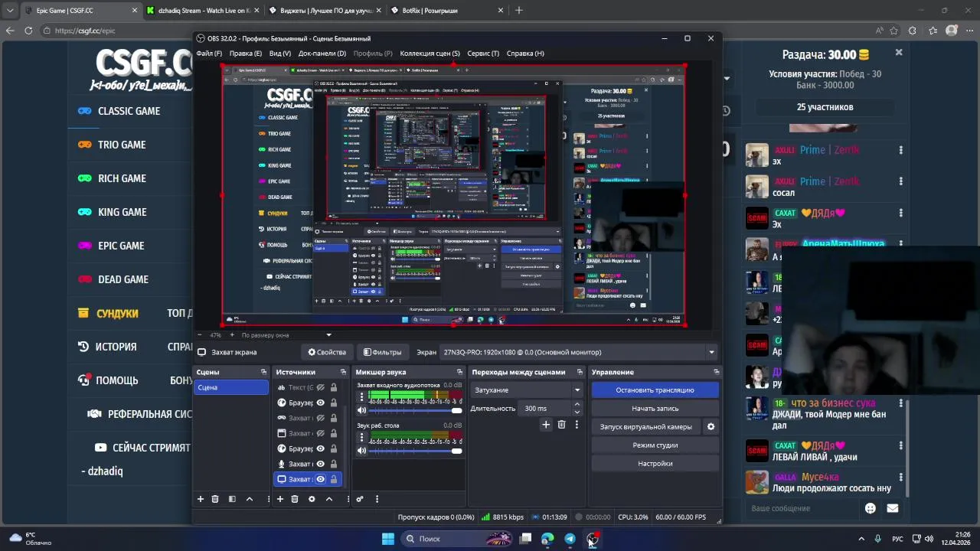Open Док-панели menu in OBS
The width and height of the screenshot is (980, 551).
point(322,54)
